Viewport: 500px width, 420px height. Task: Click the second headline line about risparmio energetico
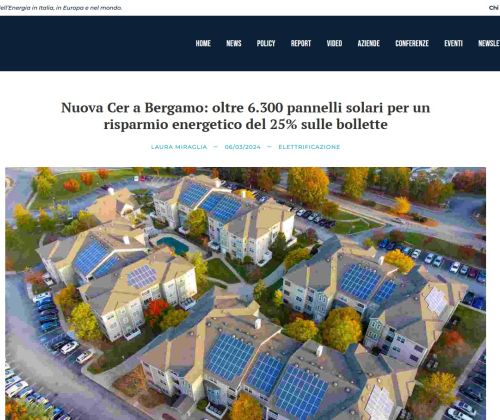(x=246, y=124)
